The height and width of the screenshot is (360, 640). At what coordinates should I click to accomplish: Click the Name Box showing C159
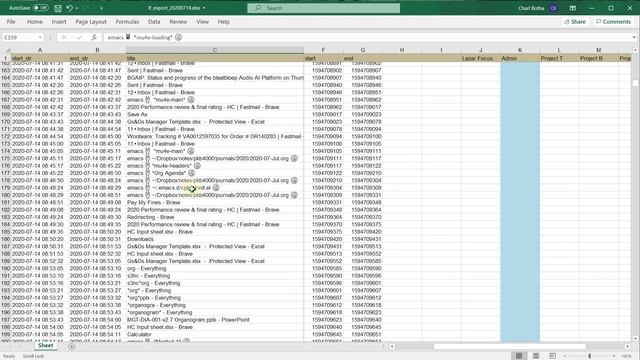[20, 37]
